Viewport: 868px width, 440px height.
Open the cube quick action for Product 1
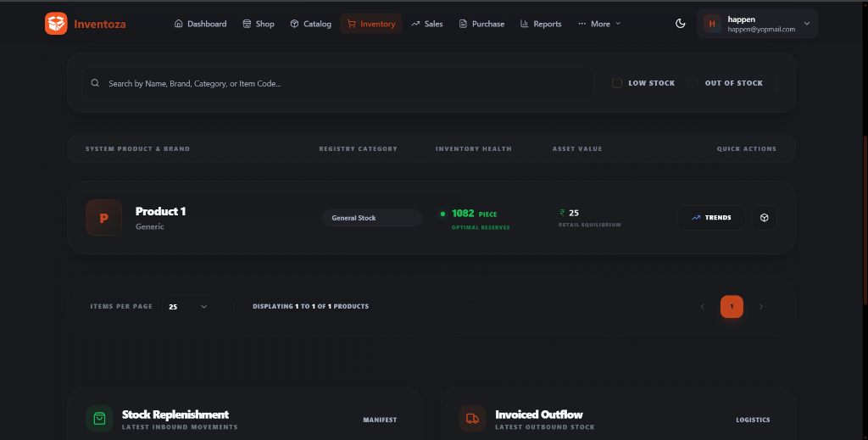[x=764, y=218]
